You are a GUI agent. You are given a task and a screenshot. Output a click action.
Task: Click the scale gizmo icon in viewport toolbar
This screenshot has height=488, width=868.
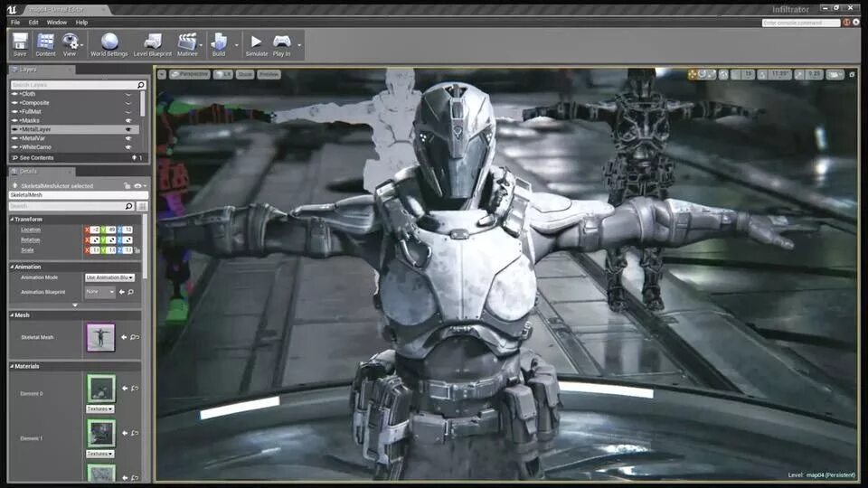point(711,74)
